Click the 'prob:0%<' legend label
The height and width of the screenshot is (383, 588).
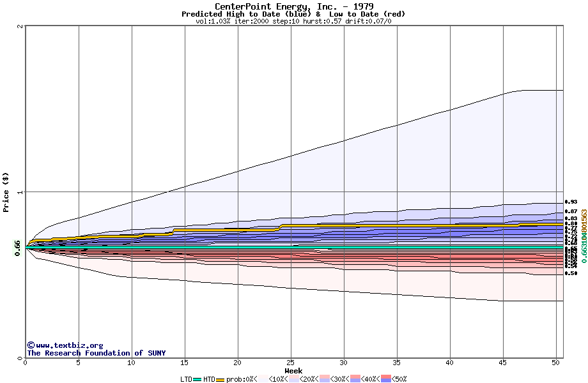pyautogui.click(x=242, y=379)
